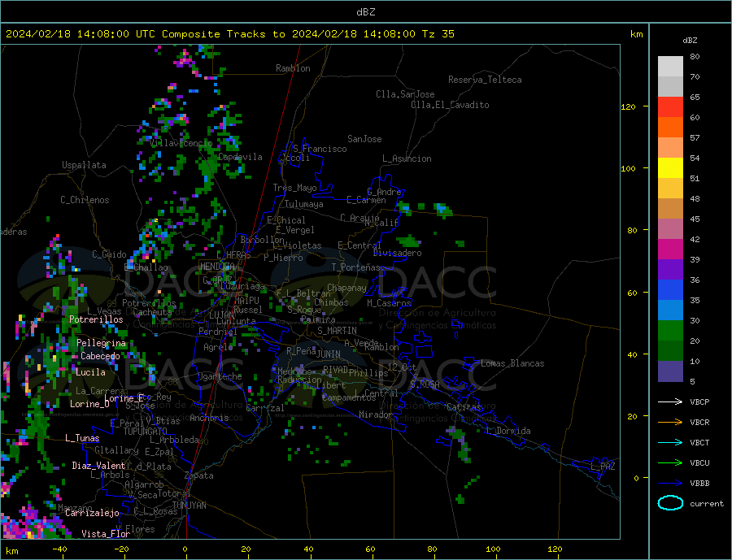Pick the bright green swatch between 30 and 20

click(x=670, y=331)
